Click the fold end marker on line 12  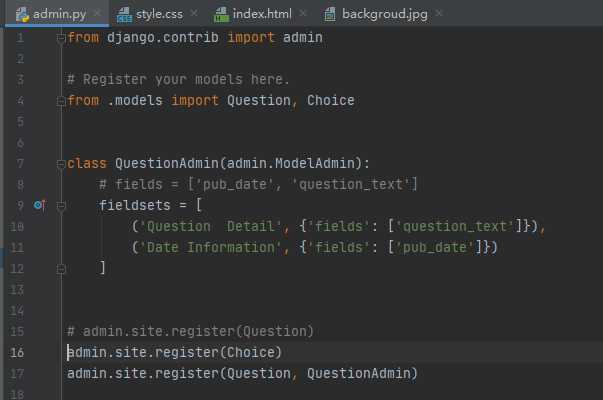[x=62, y=268]
